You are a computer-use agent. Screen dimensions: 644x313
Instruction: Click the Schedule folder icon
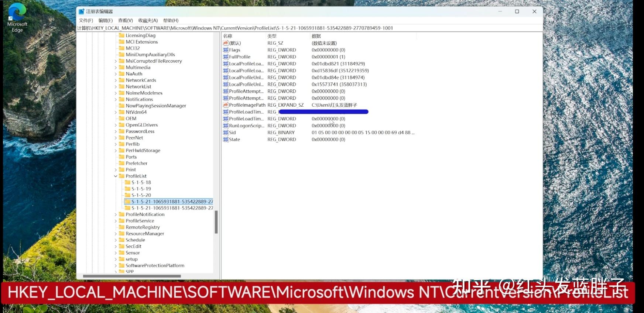121,240
